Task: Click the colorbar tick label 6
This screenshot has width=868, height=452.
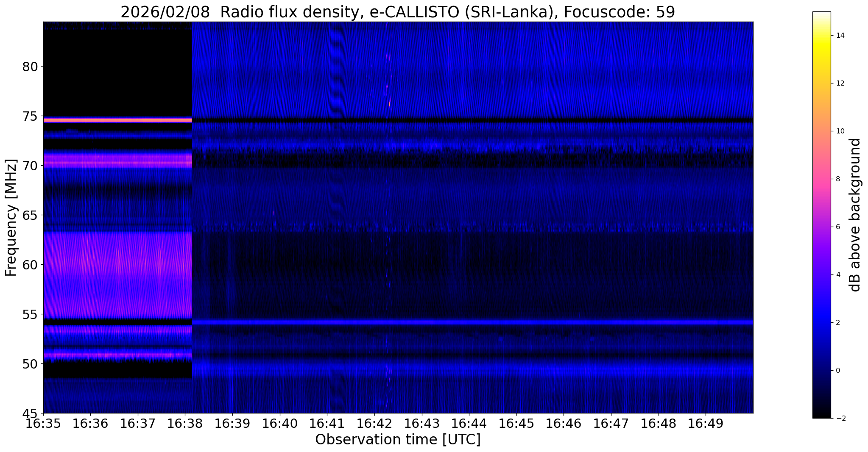Action: coord(837,227)
